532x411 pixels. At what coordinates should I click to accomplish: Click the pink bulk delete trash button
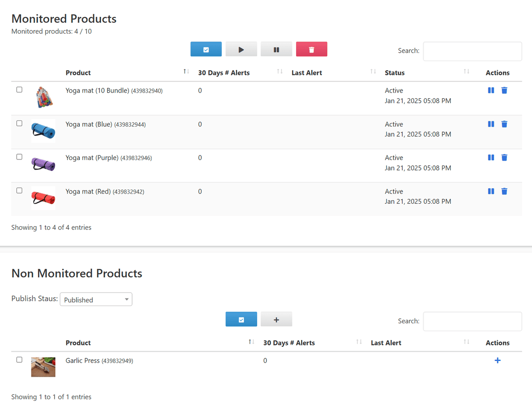click(x=311, y=49)
